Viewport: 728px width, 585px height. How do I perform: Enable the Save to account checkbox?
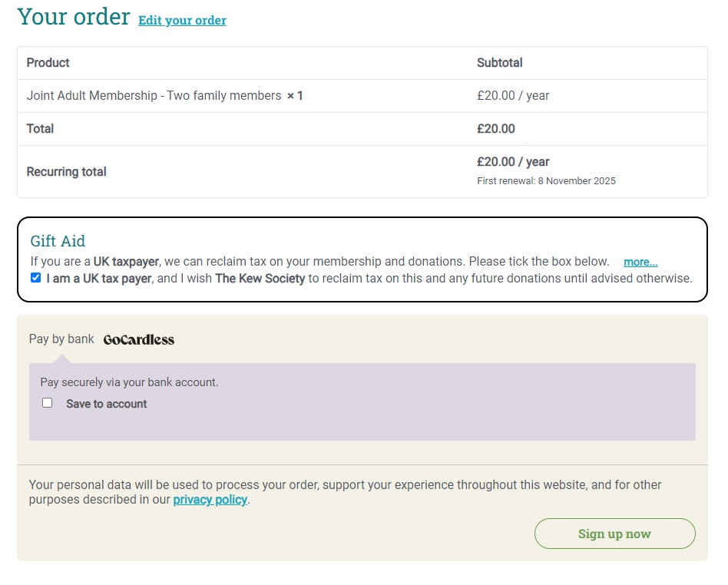(47, 402)
